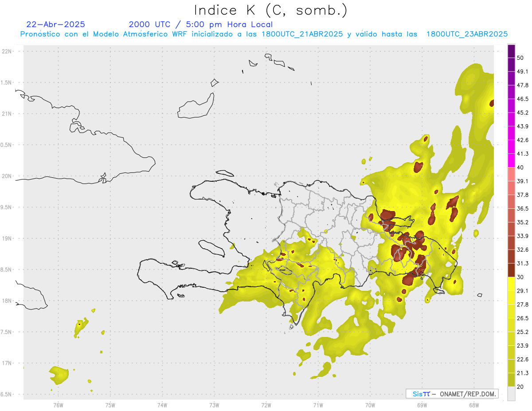This screenshot has width=532, height=411.
Task: Click the "70W" longitude label
Action: (370, 405)
